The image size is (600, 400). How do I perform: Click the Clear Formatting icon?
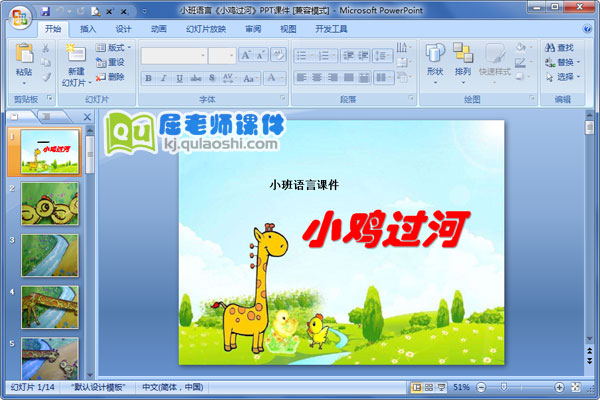278,56
